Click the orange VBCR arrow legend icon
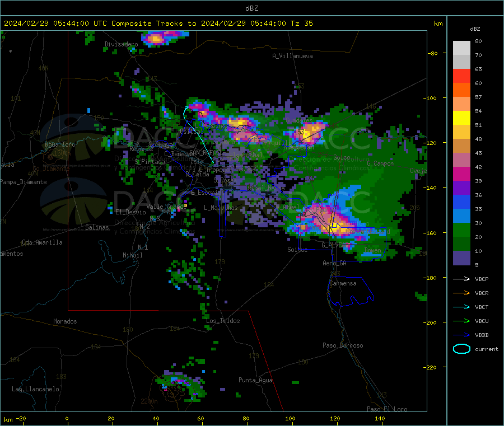504x426 pixels. [x=461, y=293]
